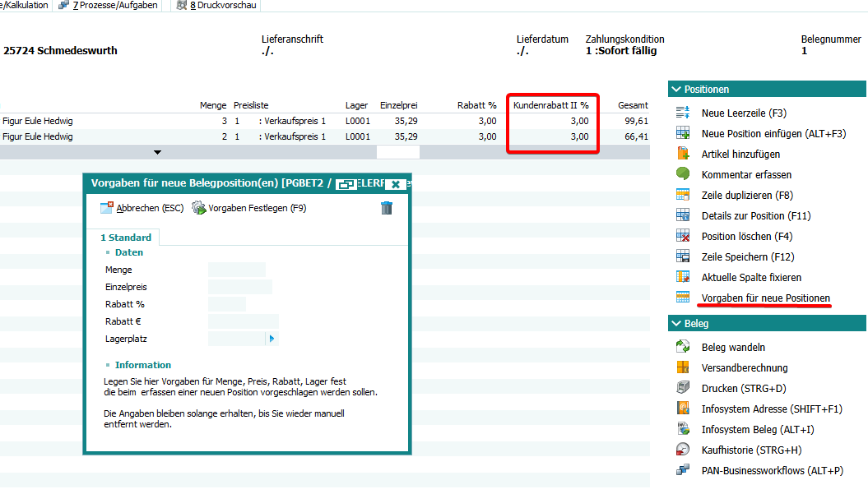Open Kommentar erfassen via speech bubble icon
Viewport: 868px width, 494px height.
(x=682, y=174)
